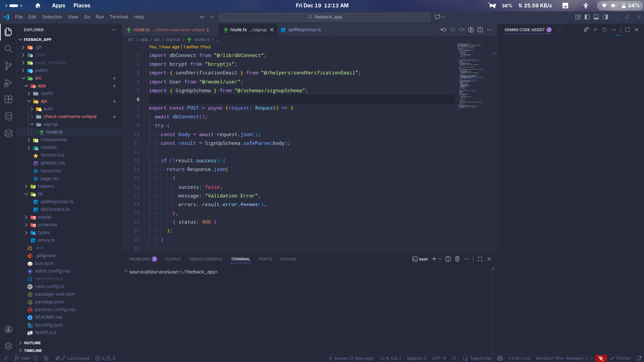Image resolution: width=644 pixels, height=362 pixels.
Task: Toggle the bottom panel visibility
Action: click(596, 17)
